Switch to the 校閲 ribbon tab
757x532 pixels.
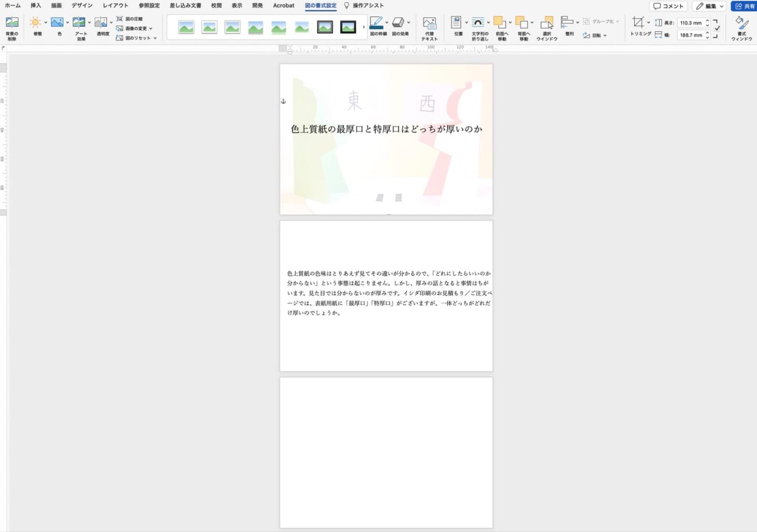[216, 5]
